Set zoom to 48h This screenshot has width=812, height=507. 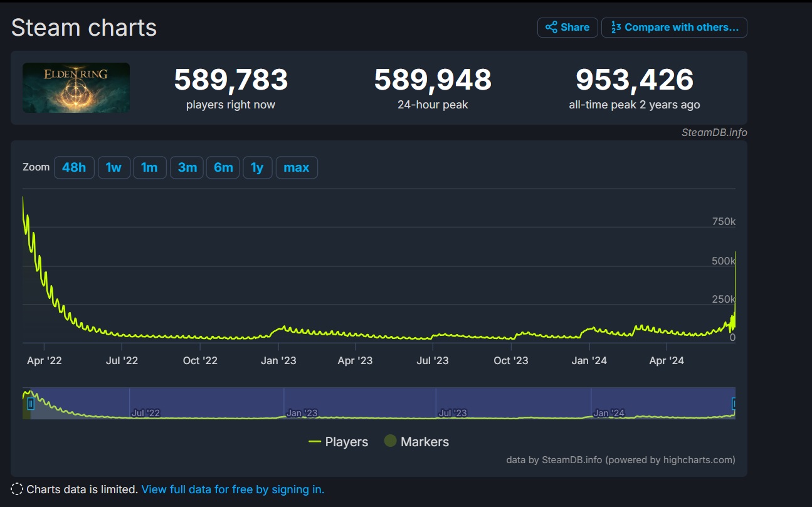coord(74,167)
